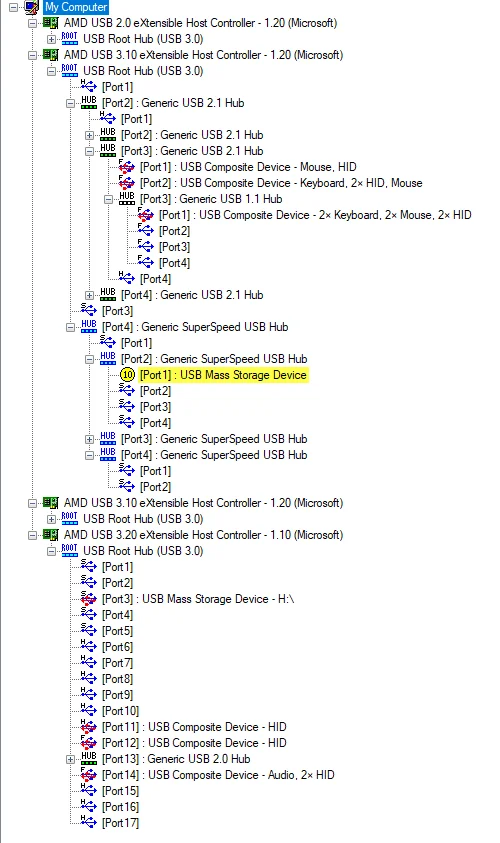Click the USB port icon beside [Port17]
Image resolution: width=500 pixels, height=843 pixels.
click(89, 823)
